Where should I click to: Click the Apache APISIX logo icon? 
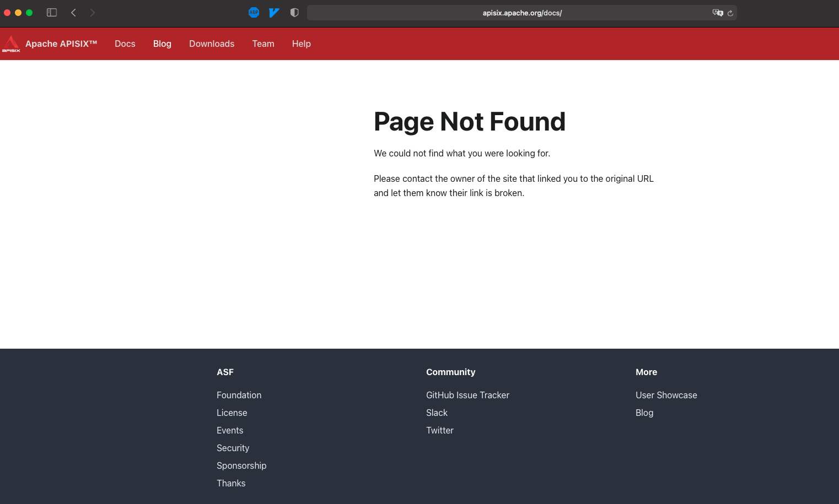tap(11, 44)
